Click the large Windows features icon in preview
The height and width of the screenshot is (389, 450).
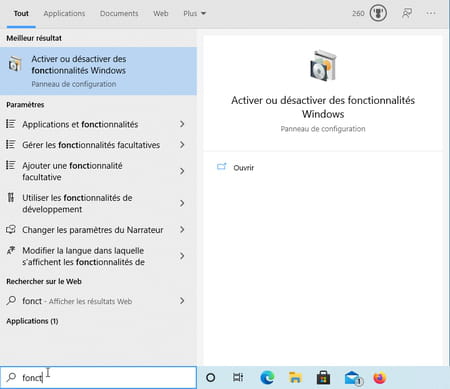(x=323, y=65)
